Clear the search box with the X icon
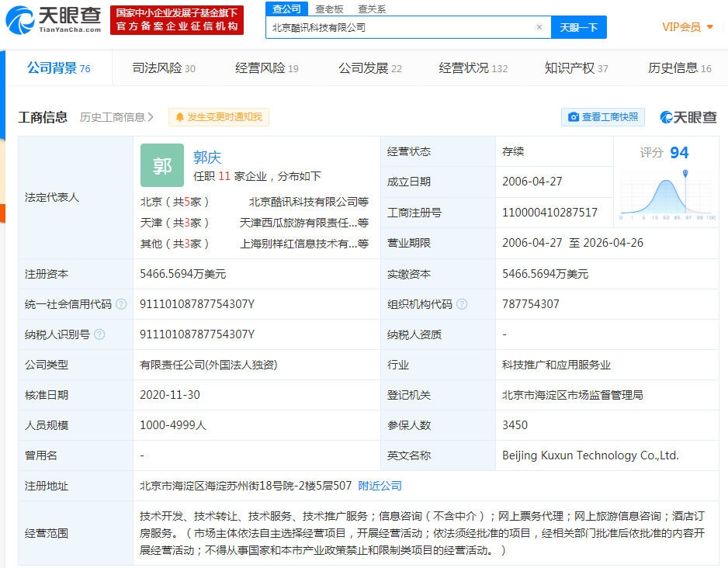The height and width of the screenshot is (568, 728). click(539, 27)
